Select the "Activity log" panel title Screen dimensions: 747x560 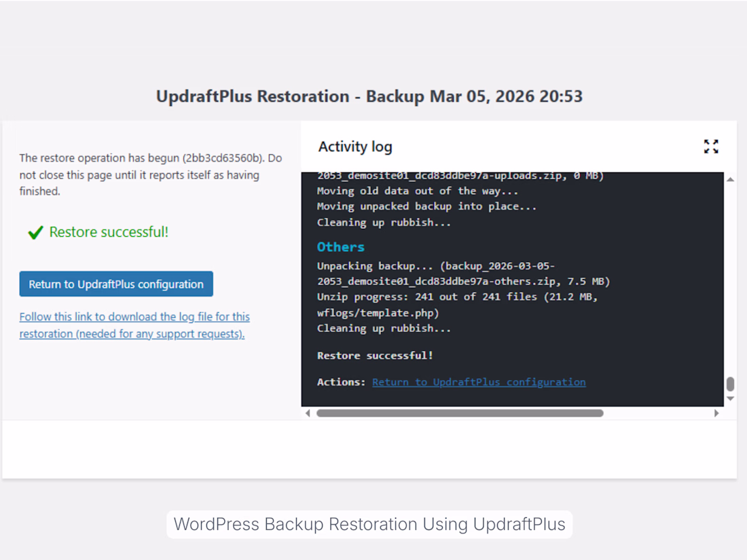(355, 147)
